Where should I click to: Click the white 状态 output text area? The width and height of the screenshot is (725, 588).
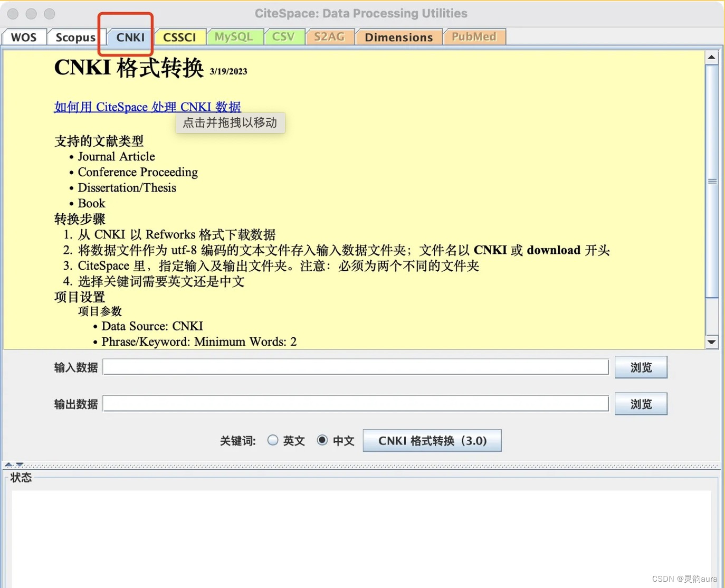[x=361, y=538]
